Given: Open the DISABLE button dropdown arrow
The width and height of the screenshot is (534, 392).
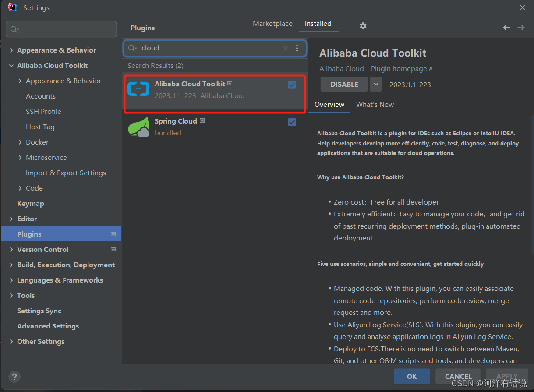Looking at the screenshot, I should point(376,84).
